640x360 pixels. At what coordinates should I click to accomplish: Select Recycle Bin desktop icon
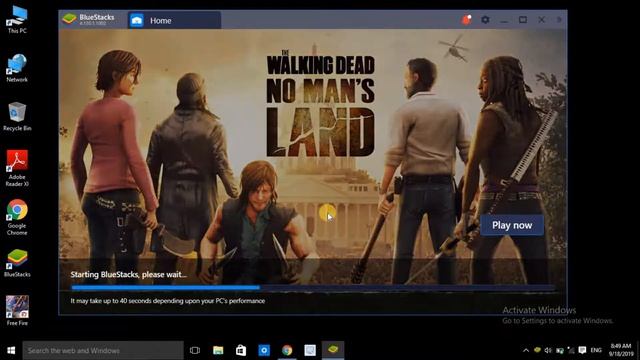click(x=17, y=117)
